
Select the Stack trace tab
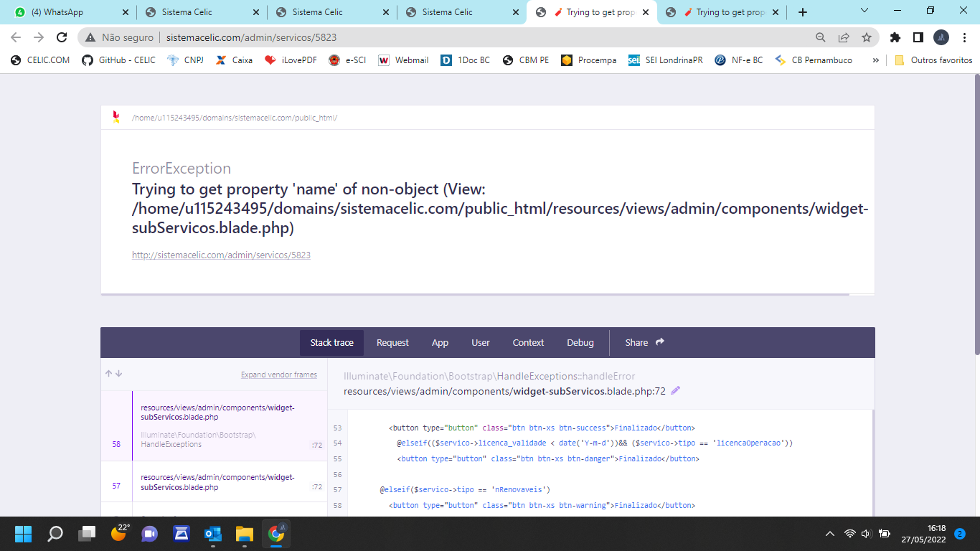[331, 343]
